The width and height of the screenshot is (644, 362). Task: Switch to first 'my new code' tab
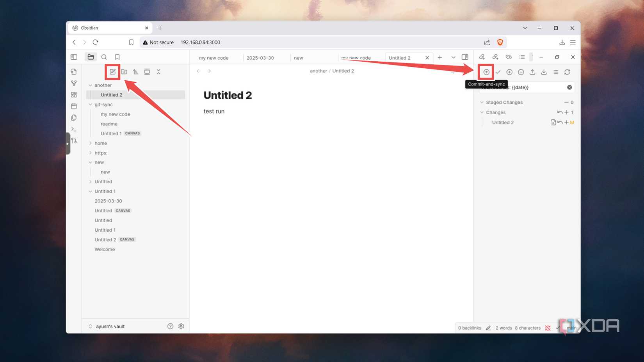tap(213, 58)
